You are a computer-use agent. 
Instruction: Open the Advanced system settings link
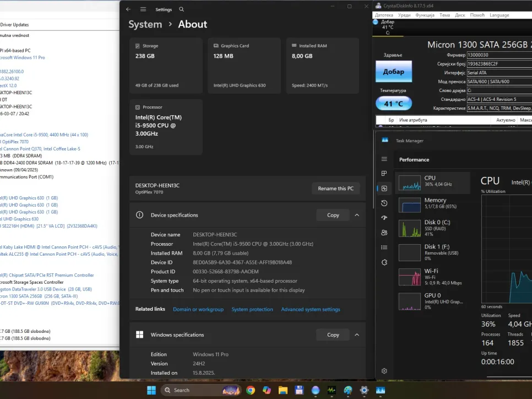pos(311,309)
